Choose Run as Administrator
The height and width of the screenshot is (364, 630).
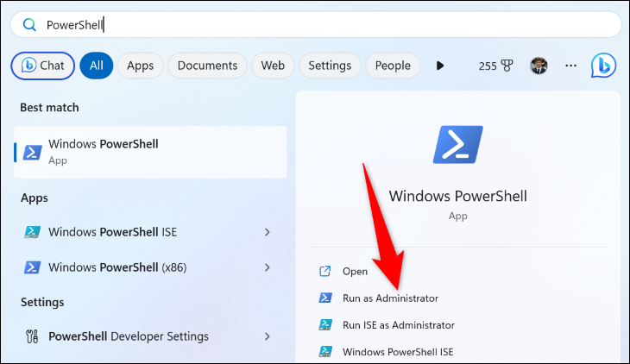390,298
